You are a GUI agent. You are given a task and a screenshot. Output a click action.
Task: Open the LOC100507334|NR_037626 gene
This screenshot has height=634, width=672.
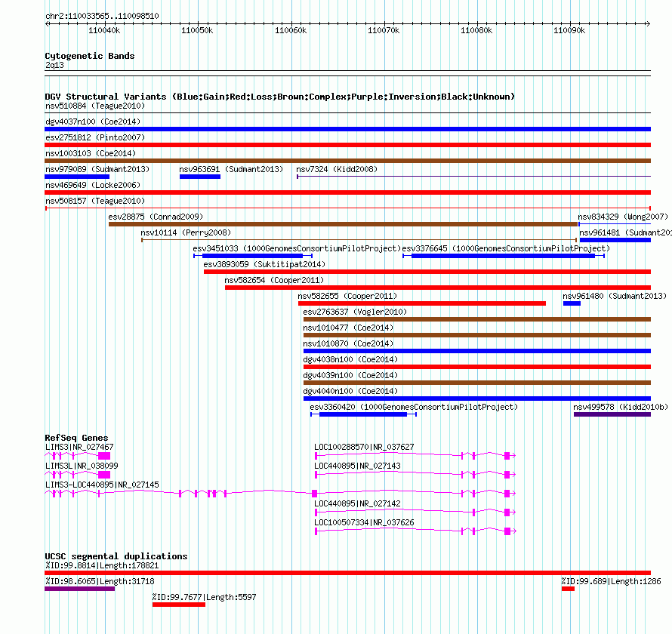point(415,531)
